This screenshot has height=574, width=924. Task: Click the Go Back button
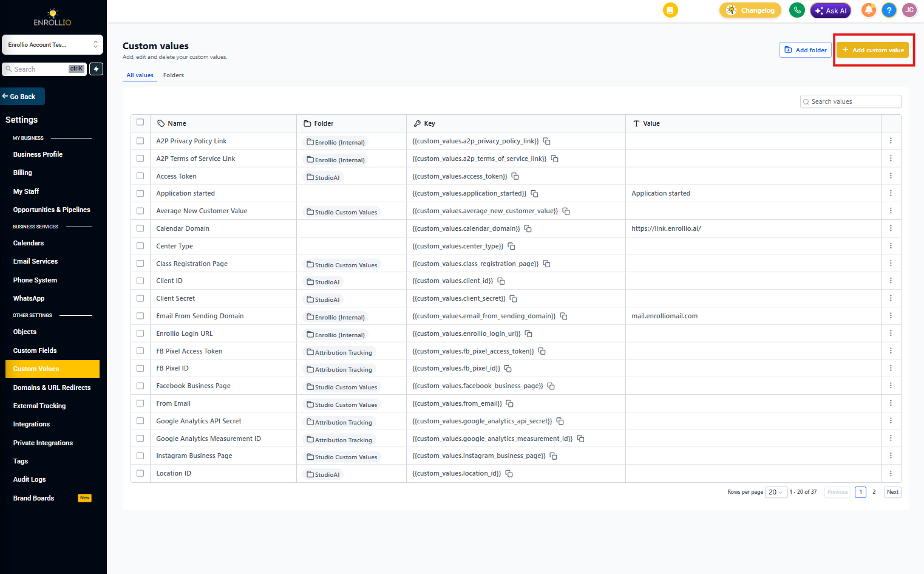(x=22, y=97)
